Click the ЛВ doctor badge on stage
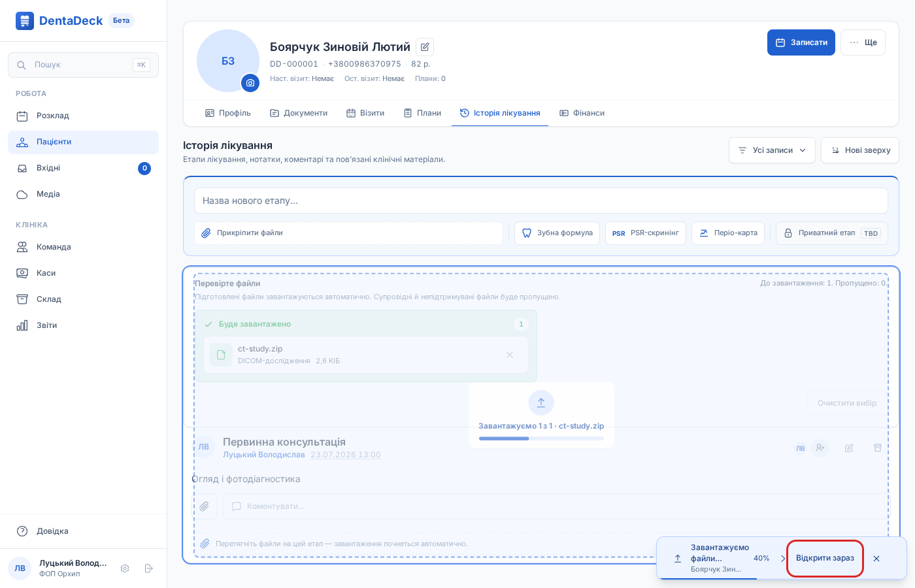This screenshot has height=588, width=915. click(x=801, y=448)
